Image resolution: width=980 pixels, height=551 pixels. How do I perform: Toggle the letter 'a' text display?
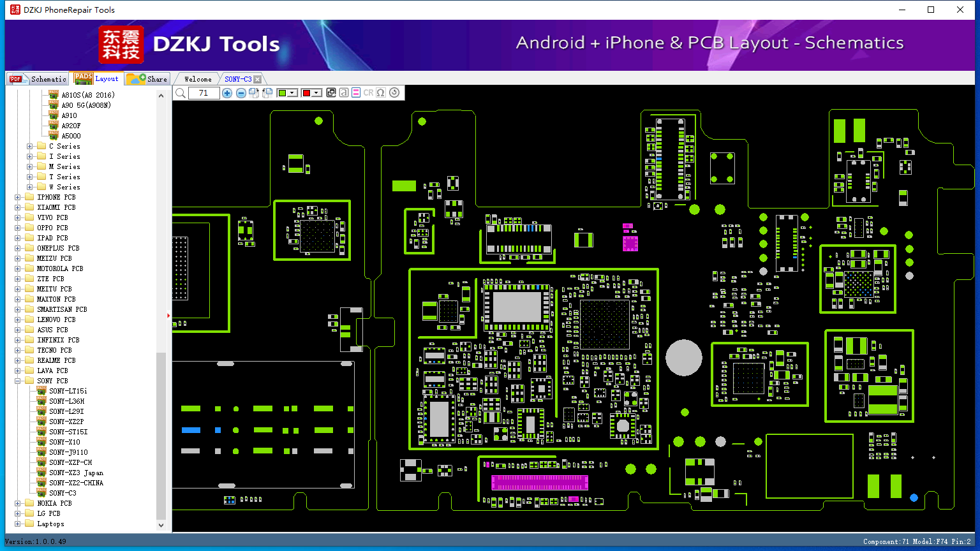pos(344,93)
